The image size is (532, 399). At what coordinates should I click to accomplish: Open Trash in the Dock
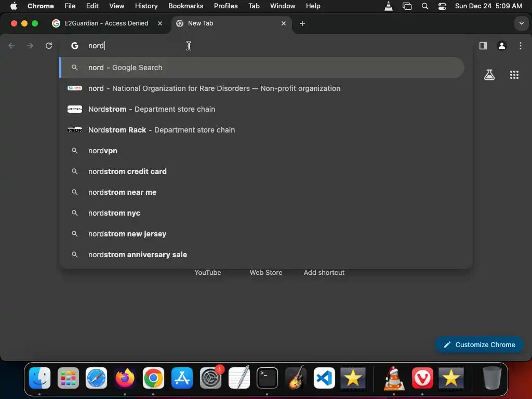coord(492,378)
